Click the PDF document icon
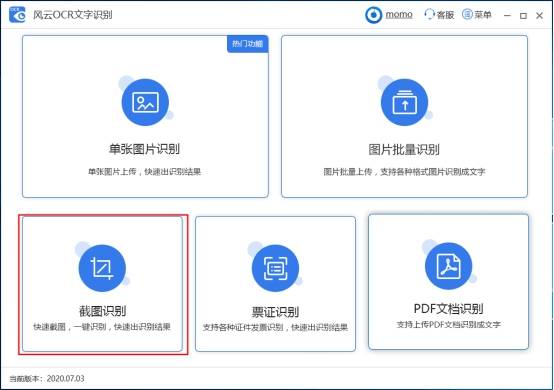Screen dimensions: 554x390 pyautogui.click(x=448, y=266)
